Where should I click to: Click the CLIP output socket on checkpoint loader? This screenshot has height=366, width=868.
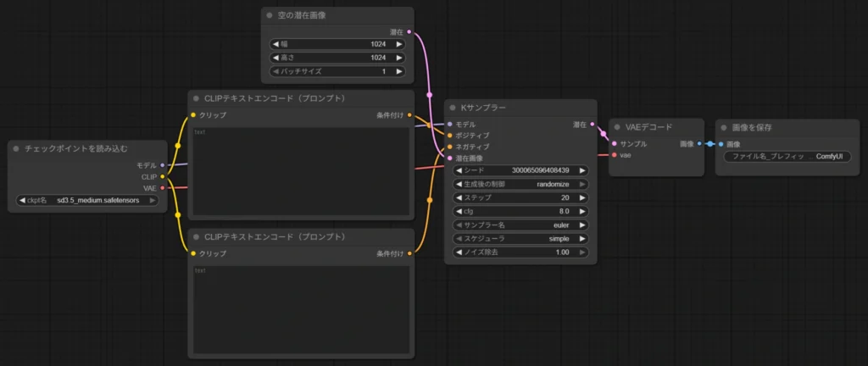[x=162, y=177]
